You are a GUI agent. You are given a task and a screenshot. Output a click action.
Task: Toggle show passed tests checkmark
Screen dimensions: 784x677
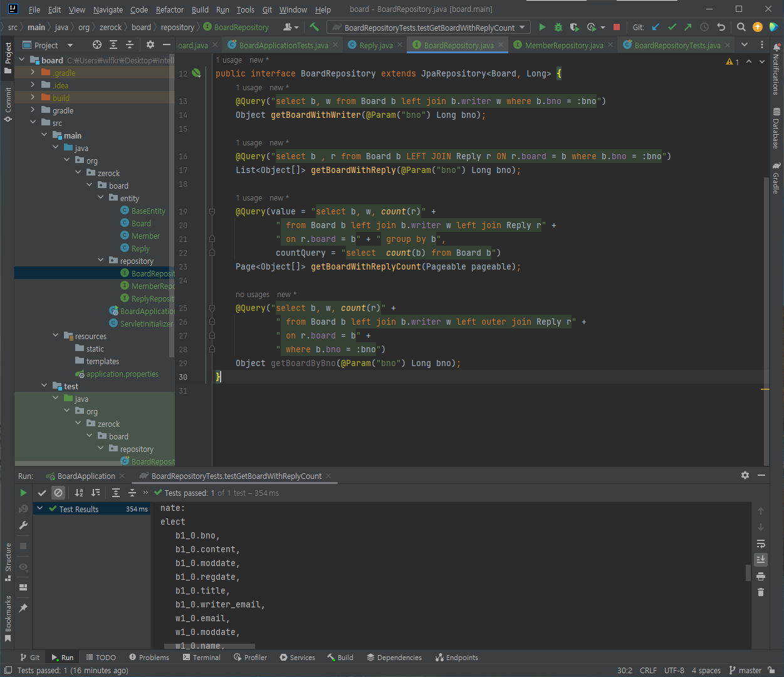pyautogui.click(x=42, y=493)
